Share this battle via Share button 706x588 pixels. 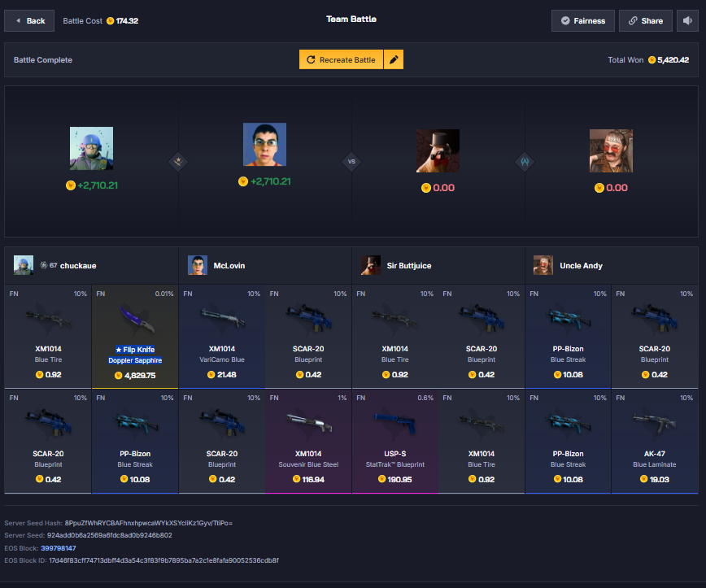[x=645, y=20]
